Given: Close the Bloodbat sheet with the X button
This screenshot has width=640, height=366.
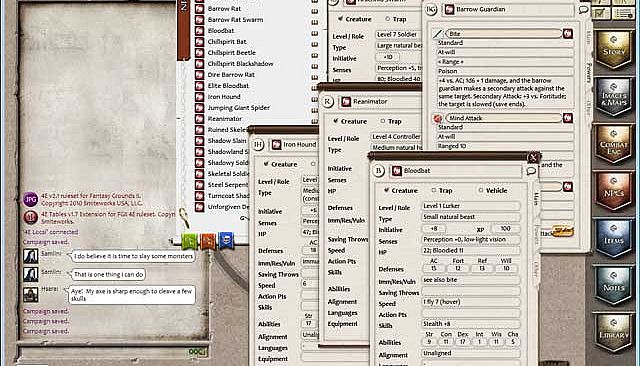Looking at the screenshot, I should pyautogui.click(x=533, y=157).
